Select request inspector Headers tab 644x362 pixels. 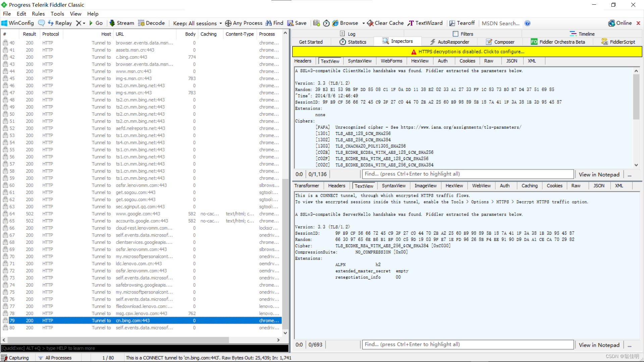coord(303,61)
